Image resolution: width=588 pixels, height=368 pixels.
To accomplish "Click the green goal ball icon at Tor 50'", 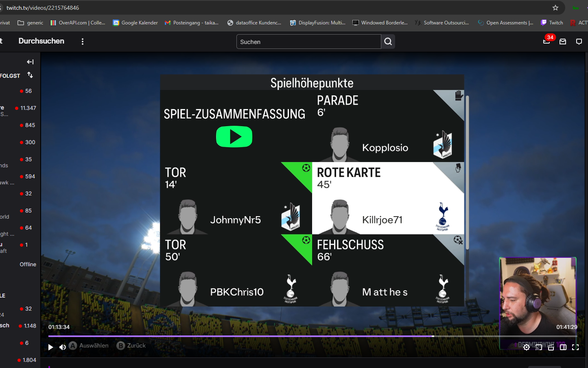I will (306, 240).
